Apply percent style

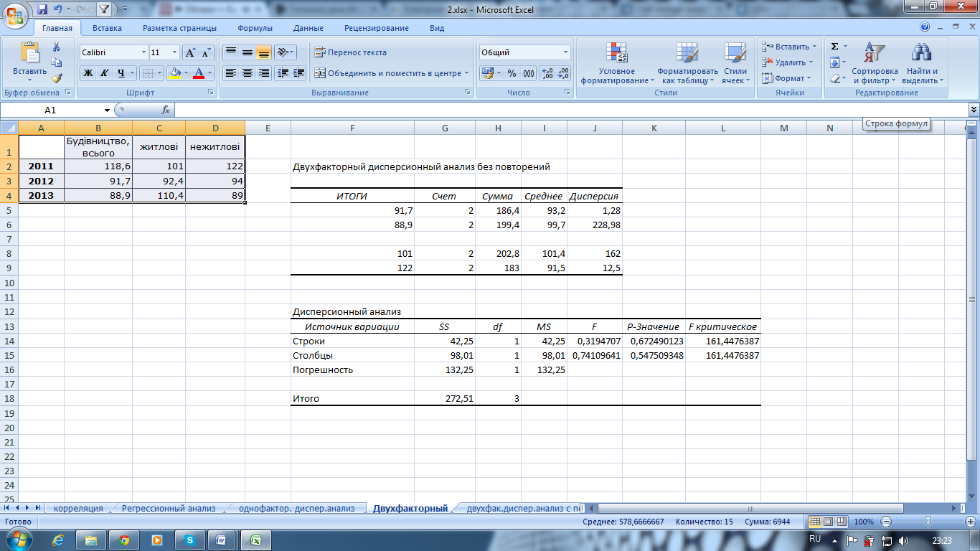(512, 73)
